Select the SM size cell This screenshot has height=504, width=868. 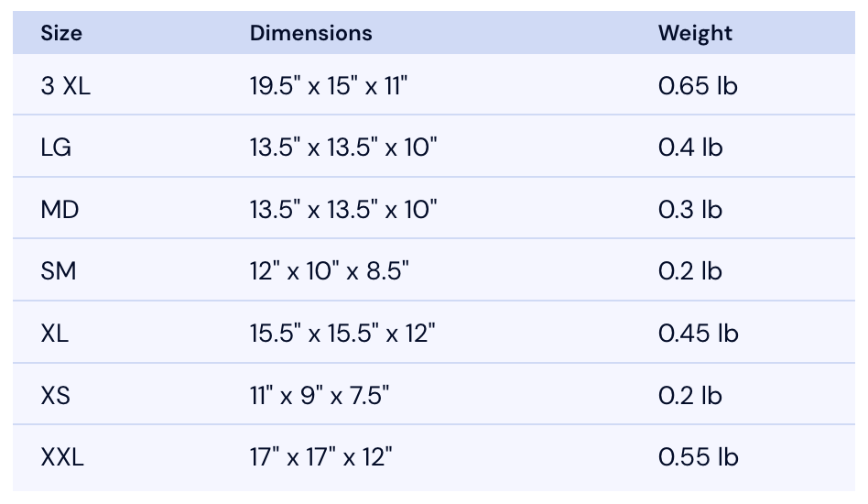coord(58,271)
